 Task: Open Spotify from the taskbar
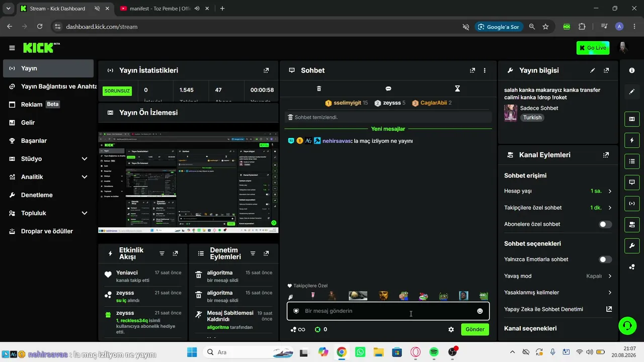[434, 352]
